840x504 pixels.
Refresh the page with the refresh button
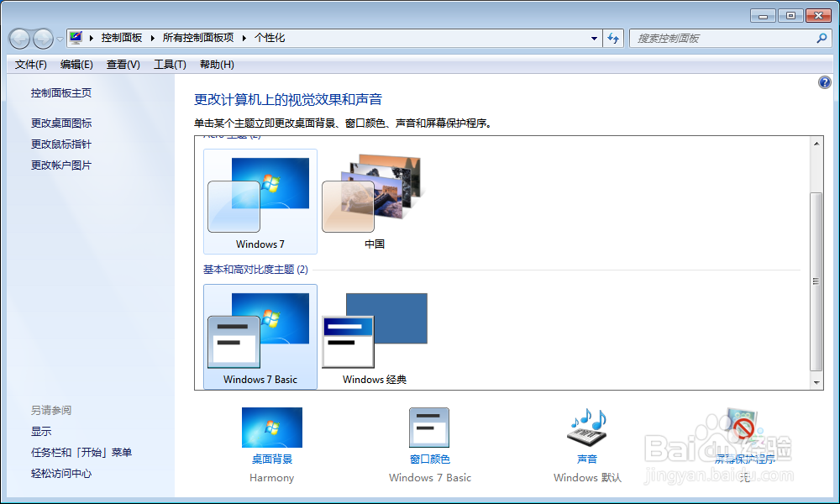click(x=613, y=38)
